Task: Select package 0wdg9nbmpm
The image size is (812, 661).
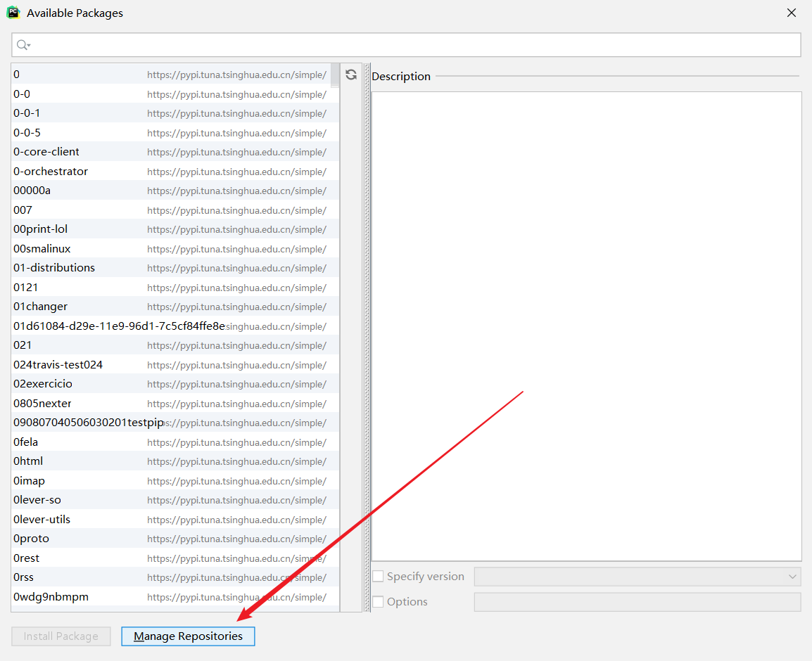Action: [175, 596]
